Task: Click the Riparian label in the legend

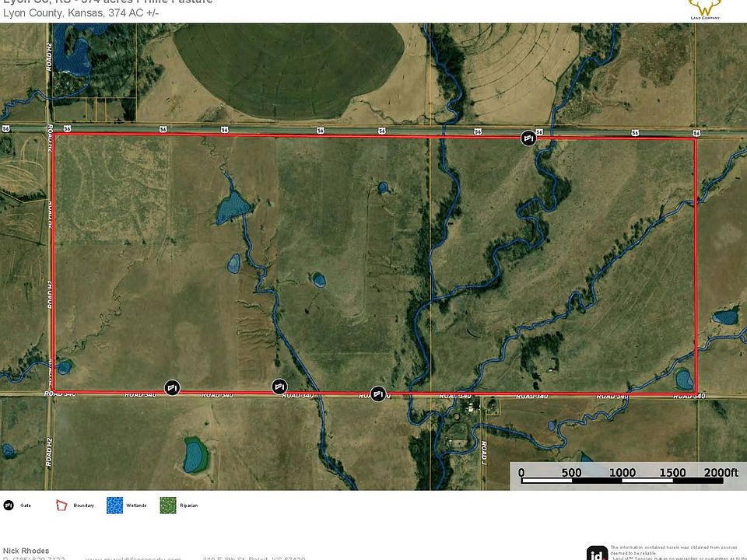Action: coord(187,506)
